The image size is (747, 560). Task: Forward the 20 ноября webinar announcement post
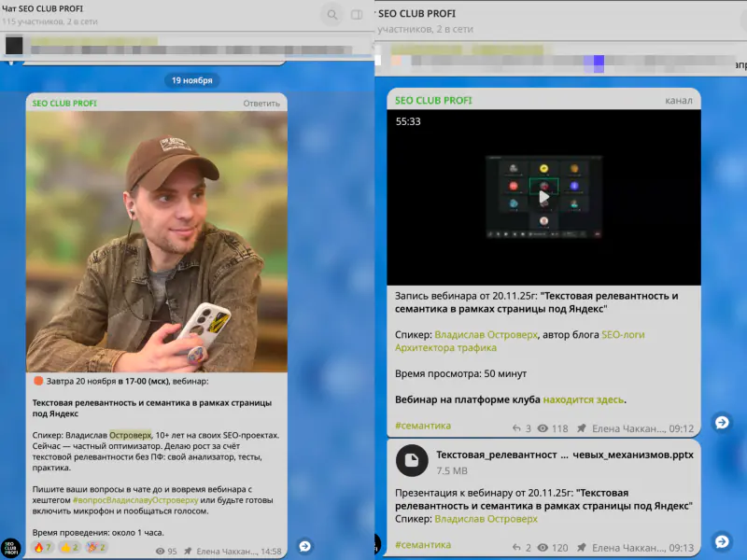[x=305, y=546]
